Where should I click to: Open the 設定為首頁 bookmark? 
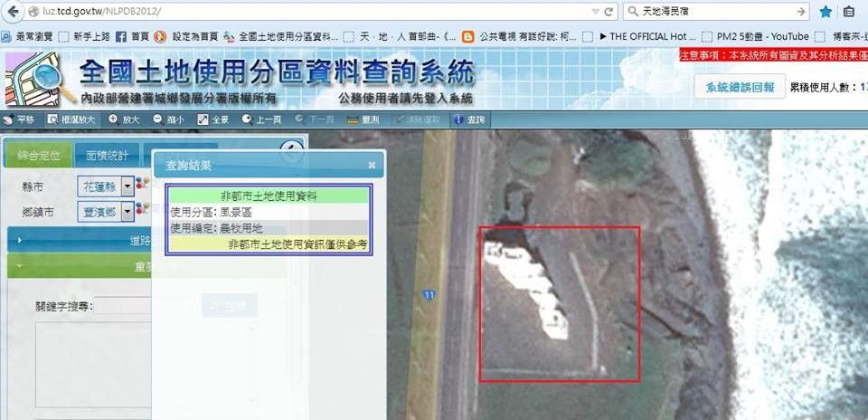click(185, 36)
